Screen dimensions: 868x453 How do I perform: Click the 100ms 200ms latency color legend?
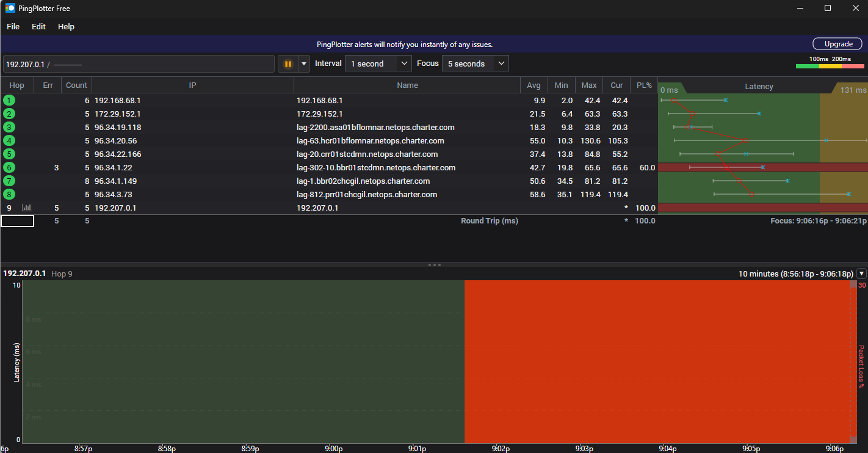(830, 62)
